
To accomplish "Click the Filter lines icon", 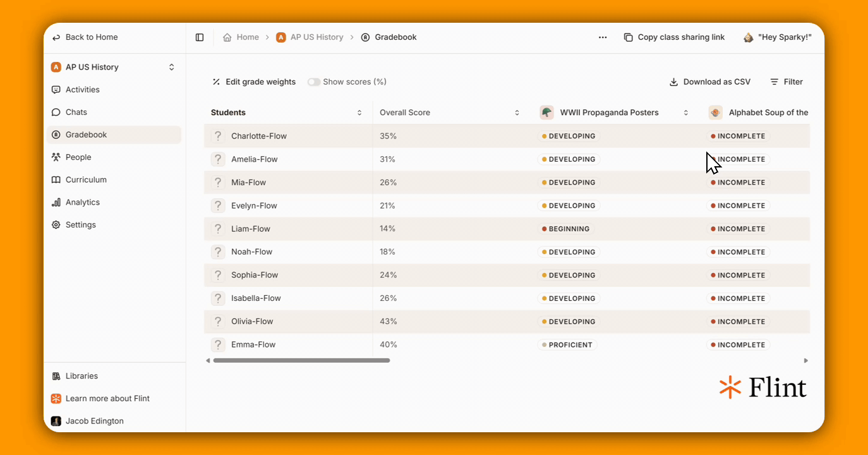I will [x=774, y=82].
